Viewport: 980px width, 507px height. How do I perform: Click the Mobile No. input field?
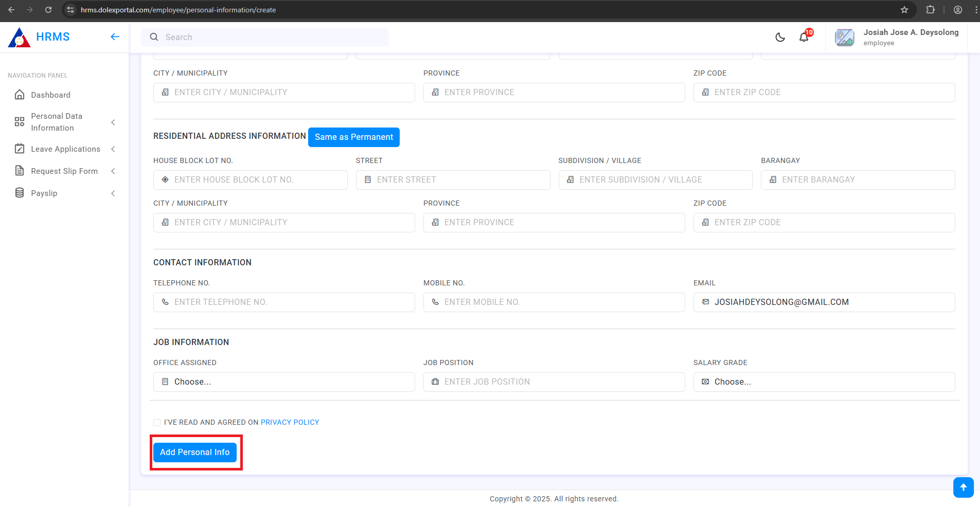(x=554, y=302)
